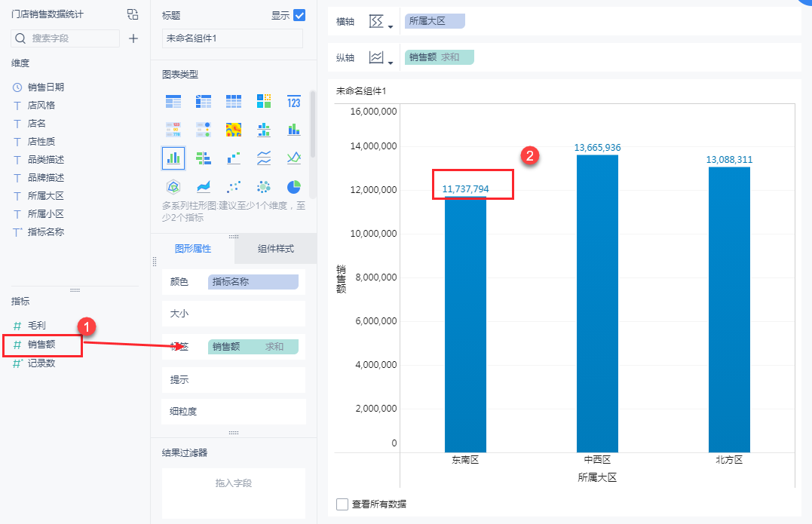Click the switch dataset icon beside 门店销售数据统计
The image size is (812, 524).
pos(133,14)
